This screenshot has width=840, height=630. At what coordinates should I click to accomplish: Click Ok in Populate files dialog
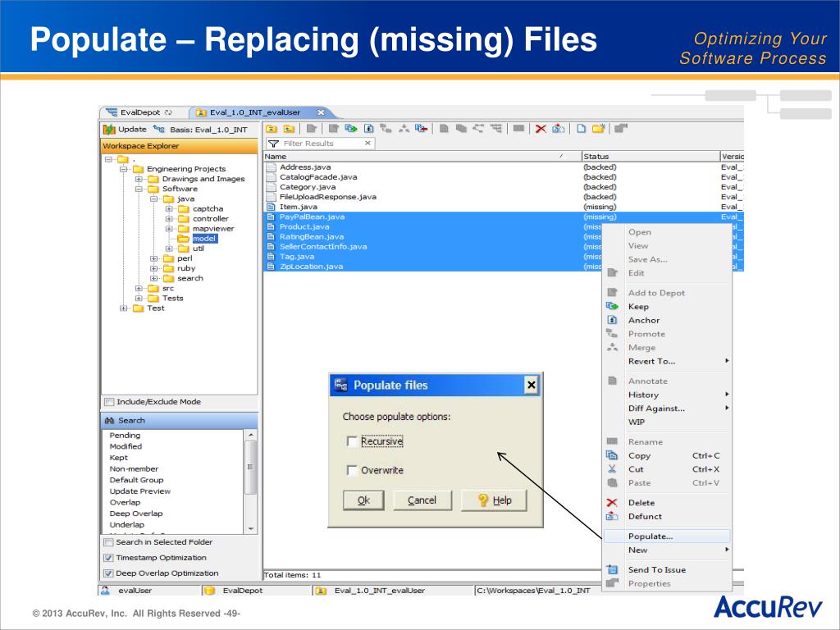(x=363, y=500)
